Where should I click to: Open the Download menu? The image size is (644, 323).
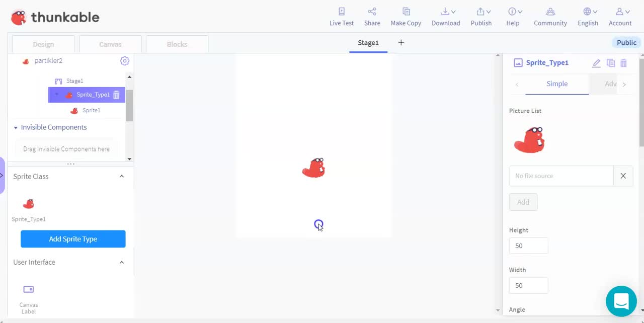(446, 17)
